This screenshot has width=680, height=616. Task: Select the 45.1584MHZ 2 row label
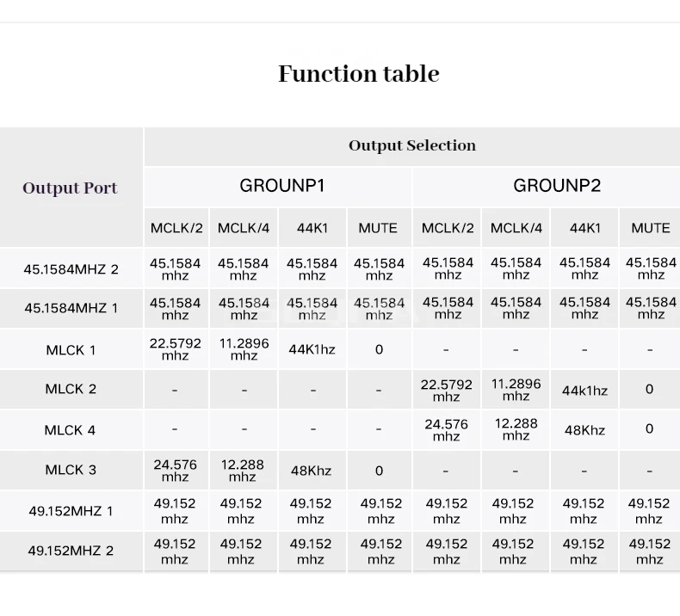click(x=71, y=269)
